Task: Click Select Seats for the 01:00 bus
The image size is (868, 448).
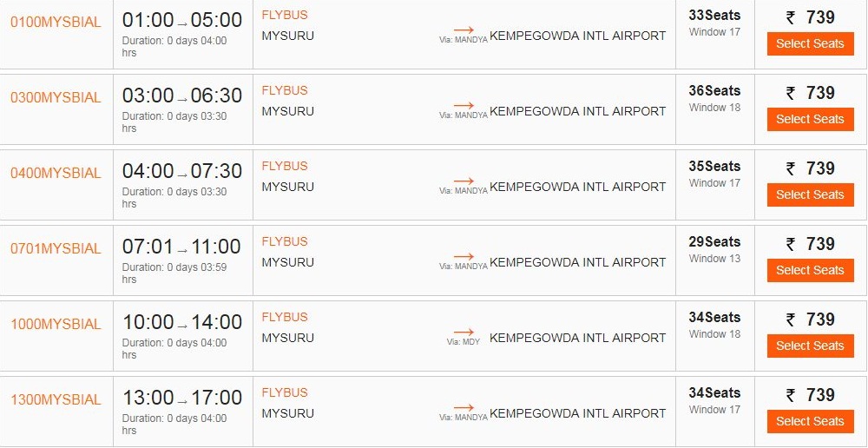Action: click(810, 43)
